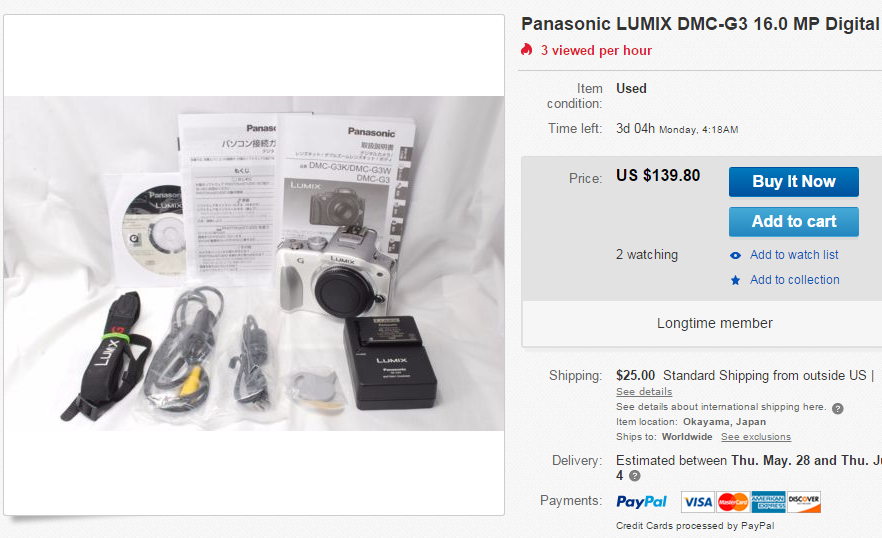Add item to watch list link
882x538 pixels.
[794, 255]
